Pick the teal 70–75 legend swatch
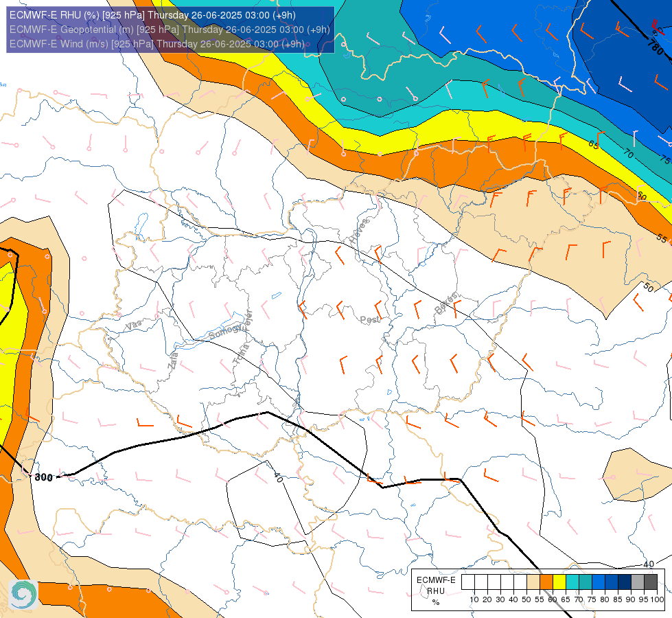This screenshot has height=618, width=672. (586, 582)
